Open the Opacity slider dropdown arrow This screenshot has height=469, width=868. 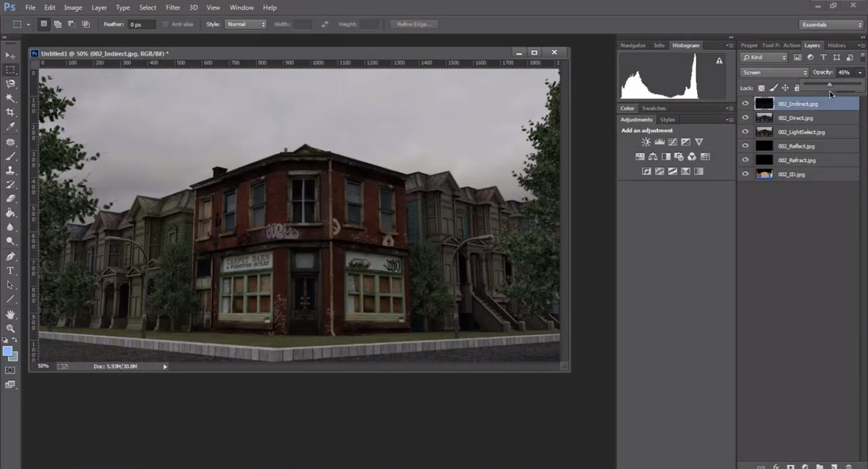pyautogui.click(x=860, y=72)
